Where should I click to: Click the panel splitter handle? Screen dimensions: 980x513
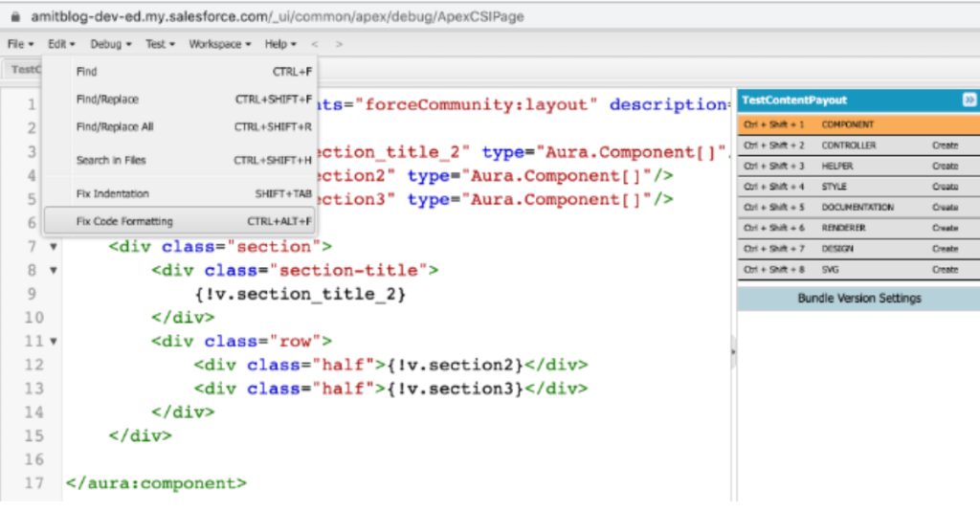(x=733, y=352)
